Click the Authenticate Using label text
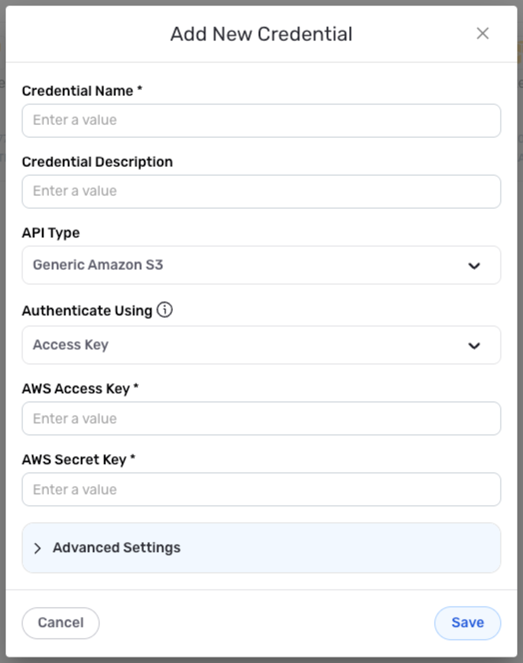This screenshot has width=523, height=663. click(x=87, y=311)
